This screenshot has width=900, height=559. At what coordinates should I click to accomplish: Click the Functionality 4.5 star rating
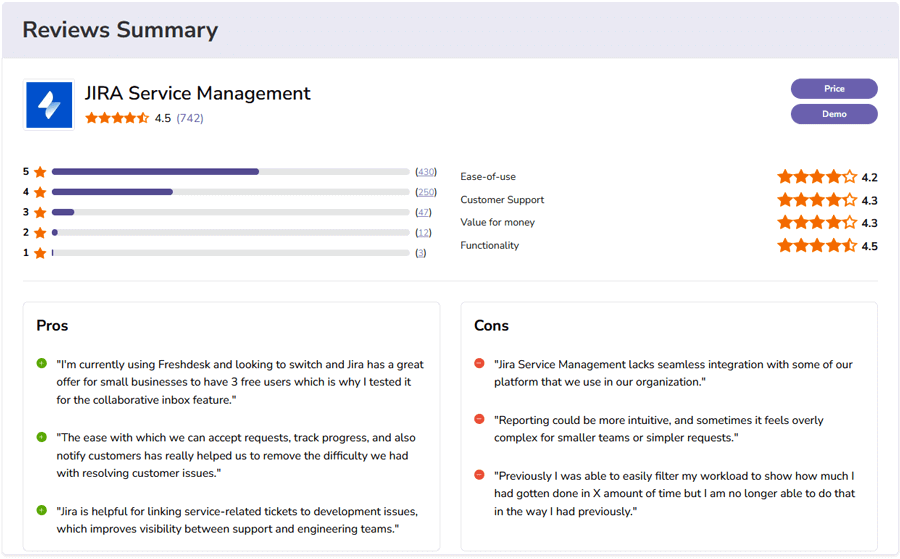pyautogui.click(x=817, y=246)
